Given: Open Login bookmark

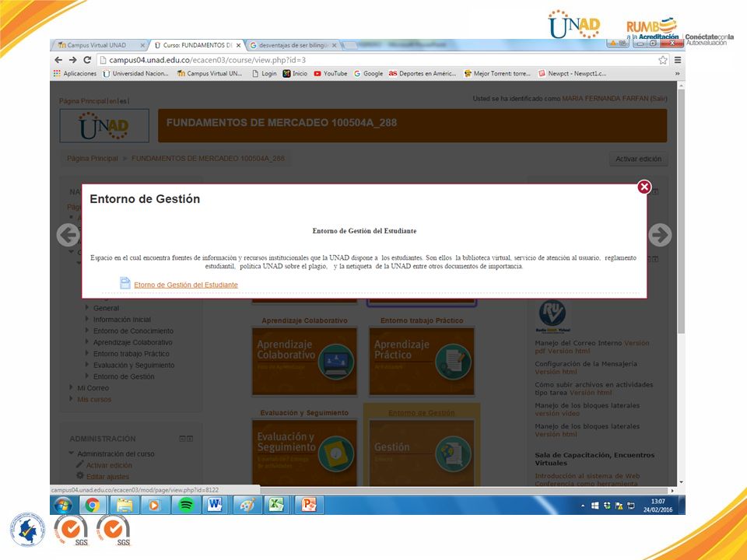Looking at the screenshot, I should coord(265,73).
